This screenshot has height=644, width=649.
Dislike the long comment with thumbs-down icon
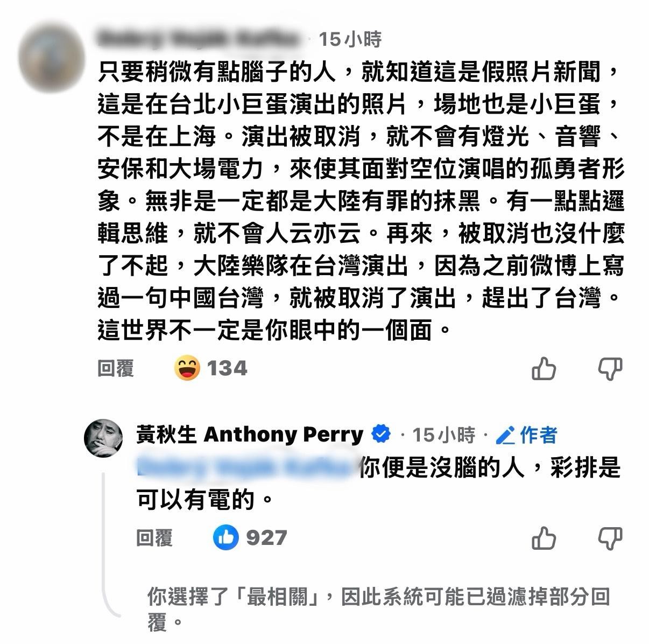(610, 369)
